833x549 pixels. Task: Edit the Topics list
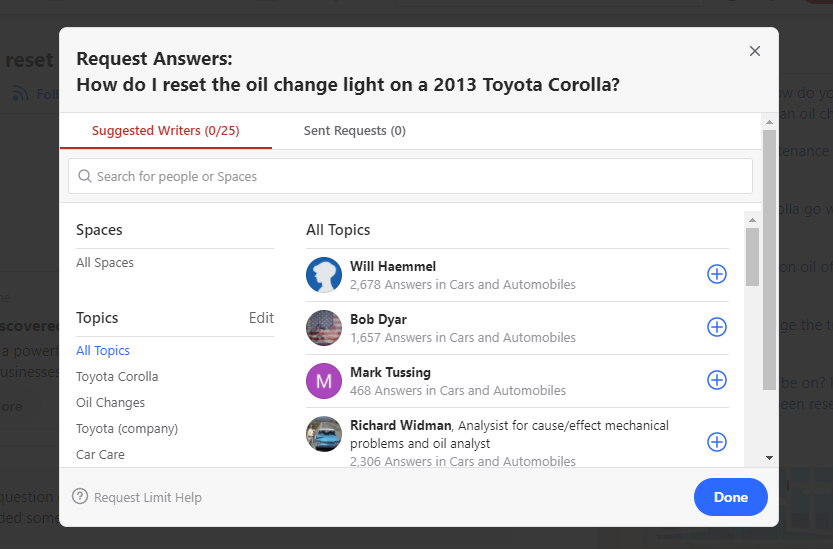point(261,318)
